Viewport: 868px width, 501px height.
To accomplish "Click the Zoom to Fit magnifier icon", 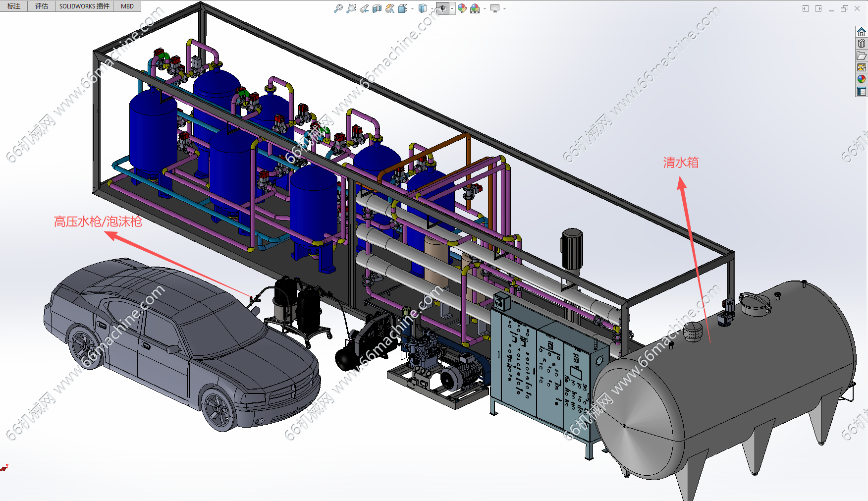I will click(x=338, y=8).
